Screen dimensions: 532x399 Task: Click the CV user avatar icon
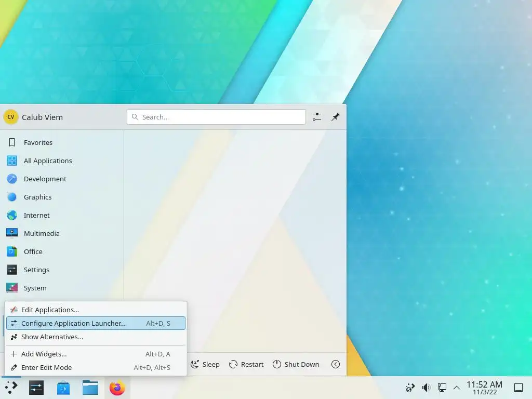(11, 117)
